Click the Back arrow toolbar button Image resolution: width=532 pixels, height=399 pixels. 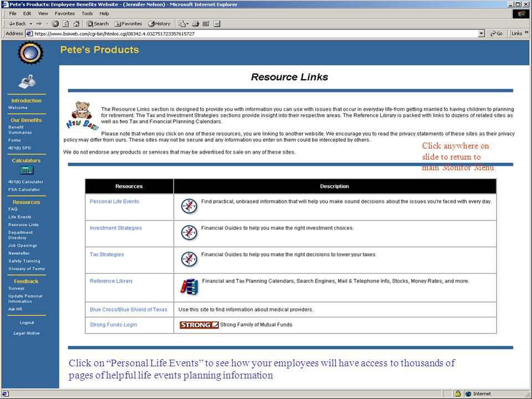(x=17, y=24)
